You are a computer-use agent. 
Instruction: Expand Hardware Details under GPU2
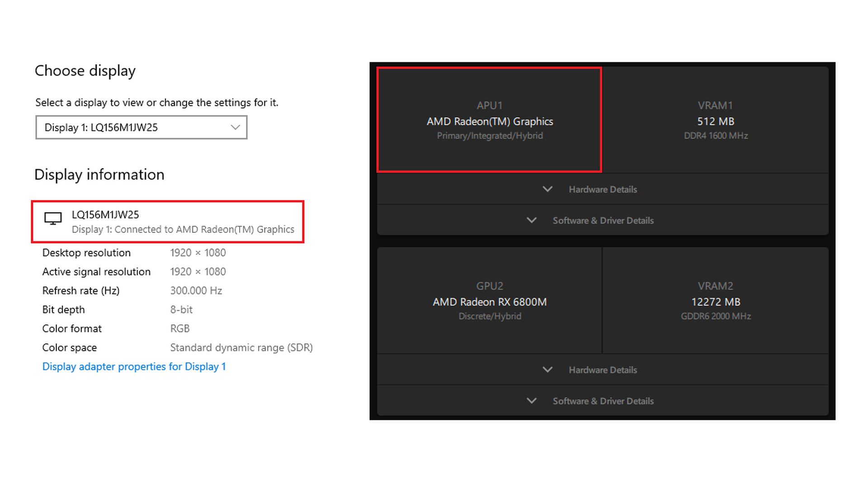click(603, 370)
